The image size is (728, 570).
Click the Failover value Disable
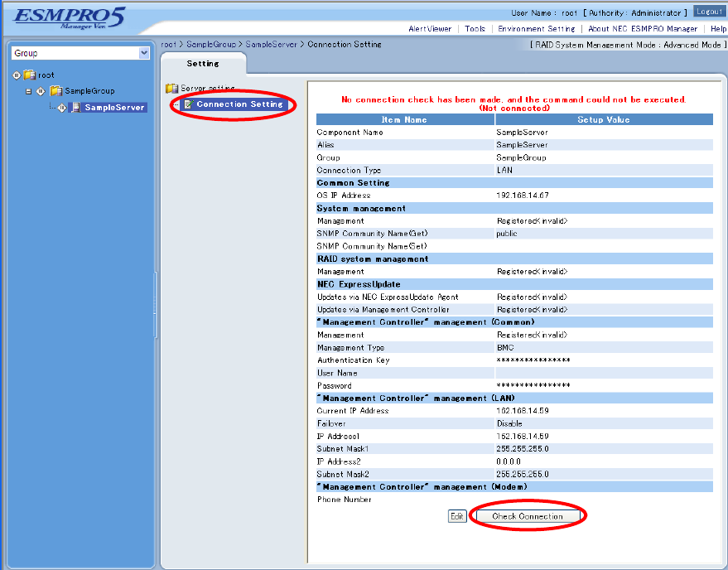pos(509,423)
